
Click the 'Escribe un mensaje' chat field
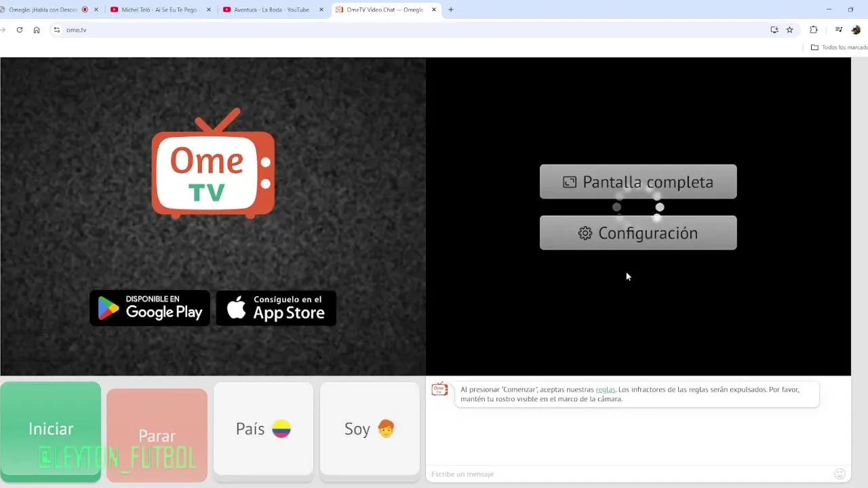[x=629, y=474]
